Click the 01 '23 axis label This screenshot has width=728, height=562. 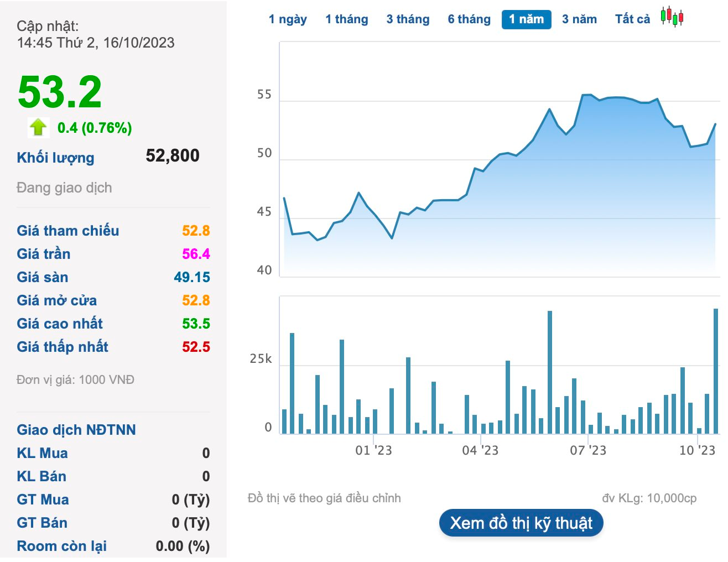click(x=373, y=450)
